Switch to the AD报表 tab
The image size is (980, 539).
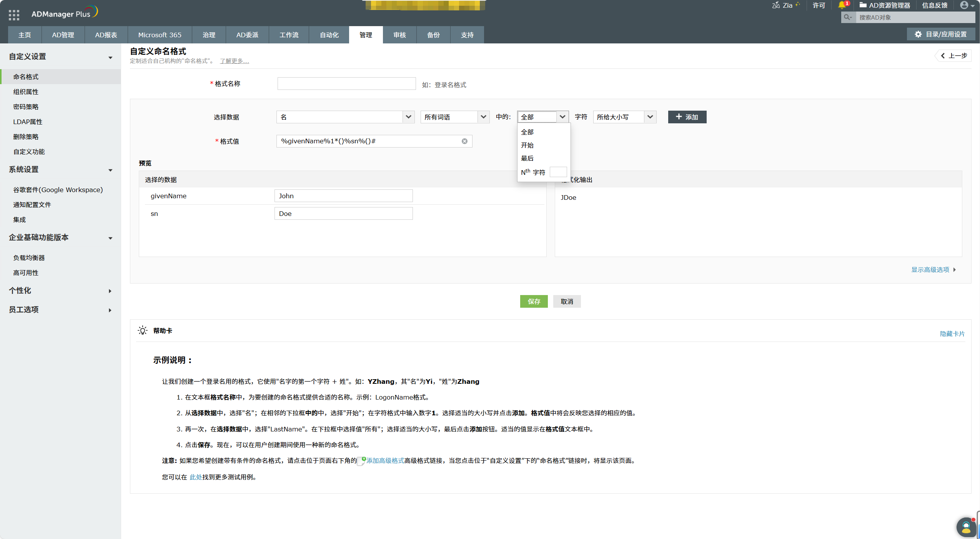pos(106,35)
